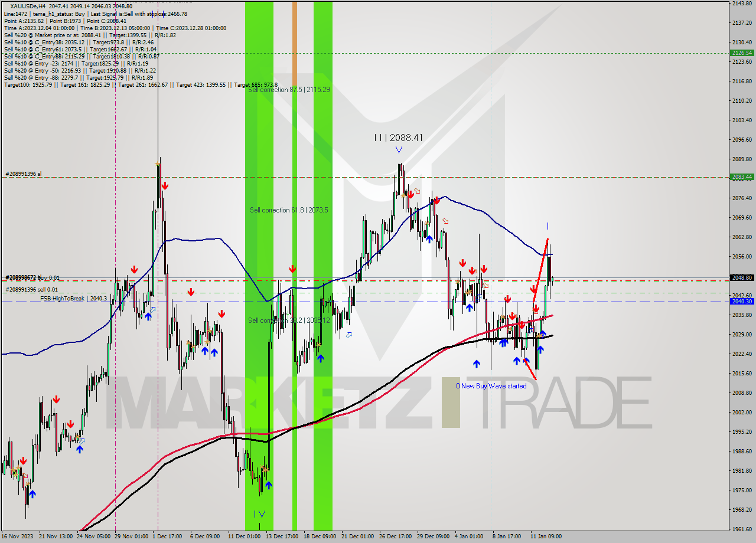Click the 2137.20 price axis label
Screen dimensions: 756x543
click(x=742, y=23)
